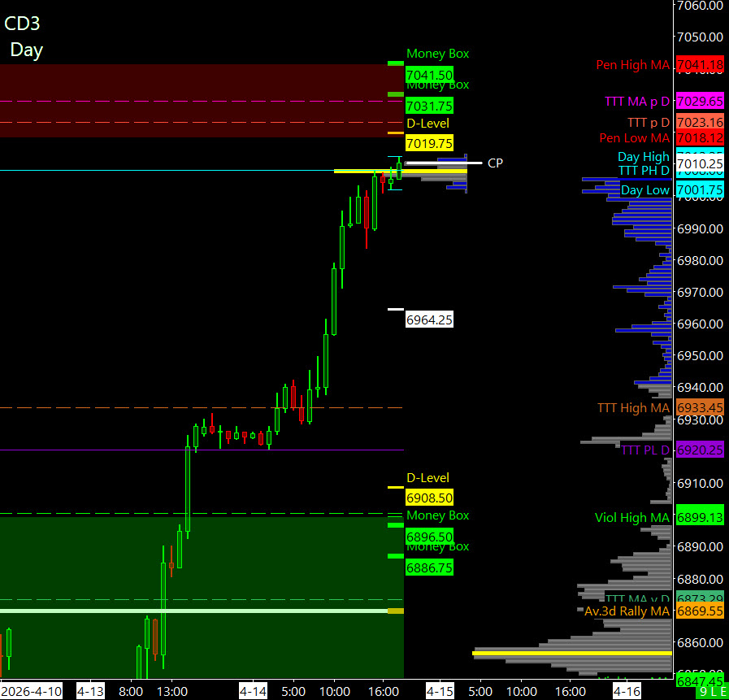Click the Money Box 6896.50 price tag
Image resolution: width=729 pixels, height=700 pixels.
click(x=428, y=537)
